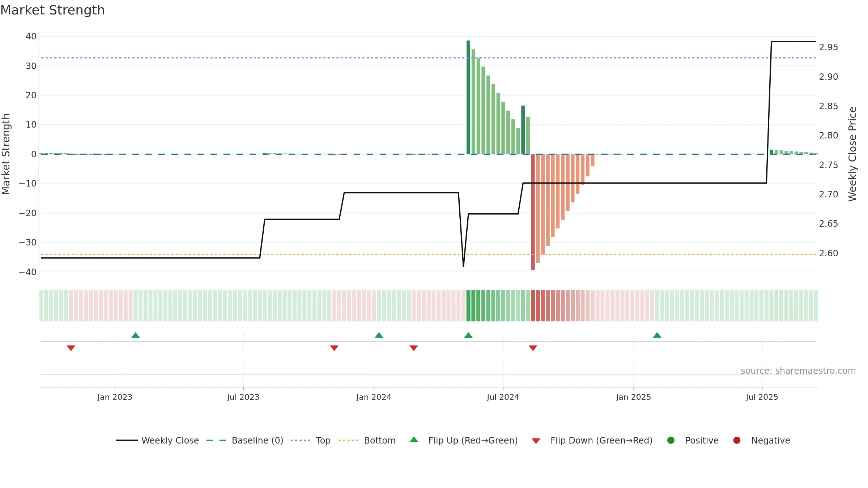The height and width of the screenshot is (488, 868).
Task: Click the Market Strength y-axis title
Action: (6, 154)
